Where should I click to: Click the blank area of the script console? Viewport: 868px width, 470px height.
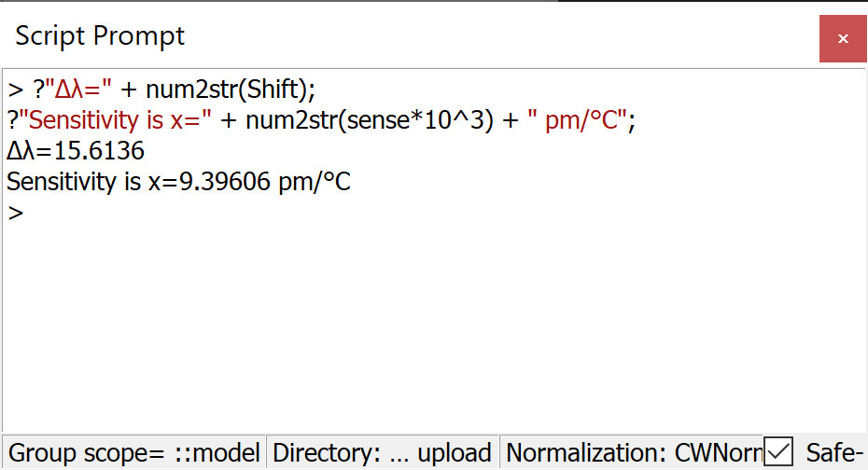point(429,326)
